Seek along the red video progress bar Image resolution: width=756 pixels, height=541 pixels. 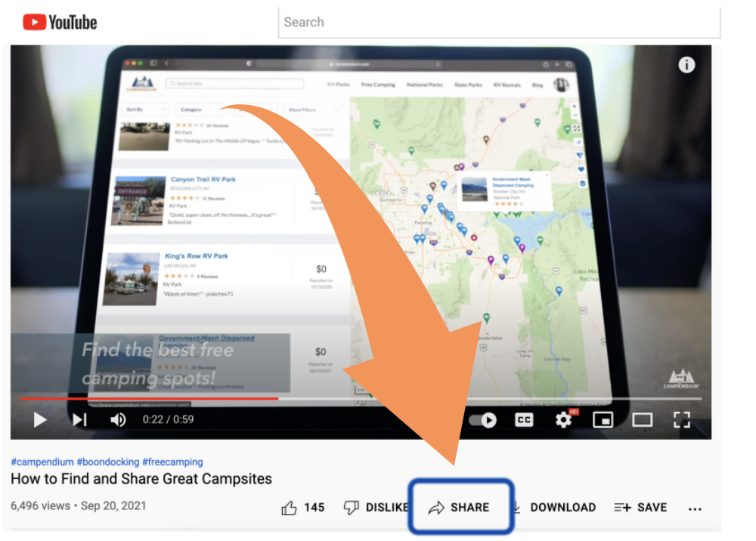[361, 398]
